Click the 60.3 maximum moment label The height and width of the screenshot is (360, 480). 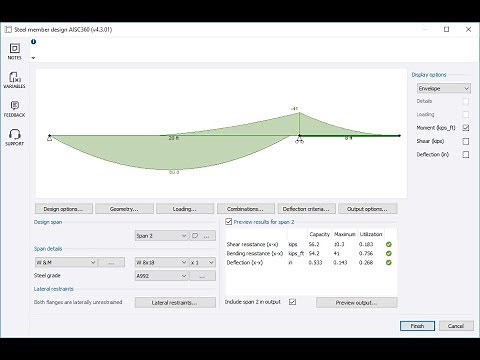pos(174,172)
